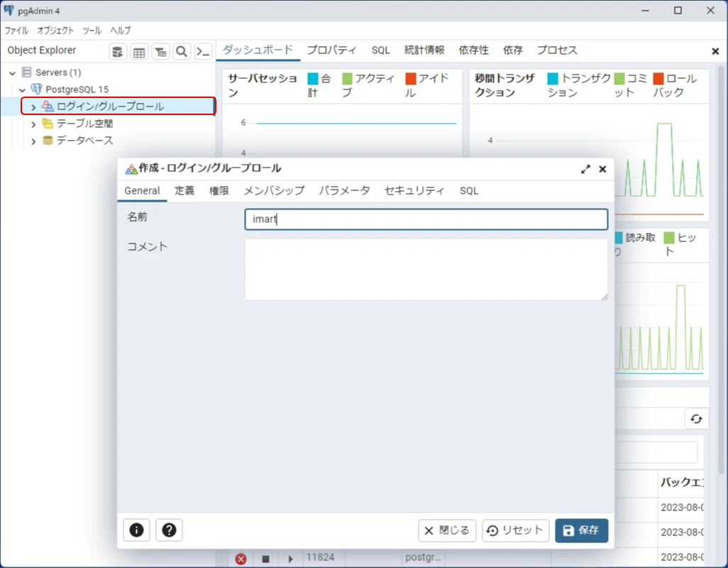The width and height of the screenshot is (728, 568).
Task: Switch to the 定義 tab
Action: tap(184, 190)
